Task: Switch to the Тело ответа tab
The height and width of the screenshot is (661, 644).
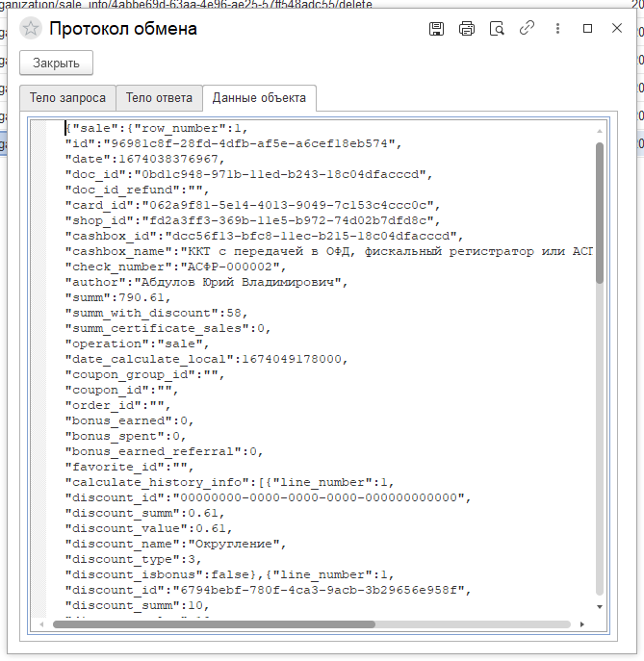Action: pos(159,98)
